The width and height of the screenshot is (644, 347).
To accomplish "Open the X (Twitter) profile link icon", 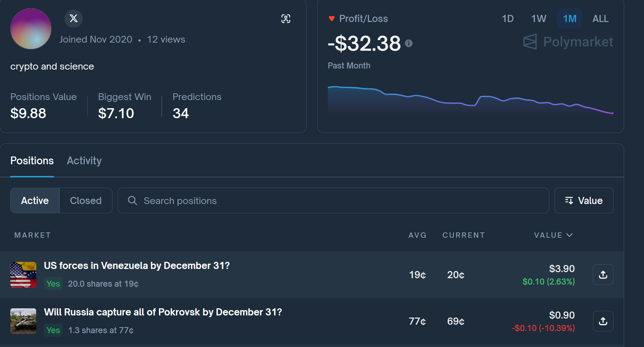I will 73,18.
